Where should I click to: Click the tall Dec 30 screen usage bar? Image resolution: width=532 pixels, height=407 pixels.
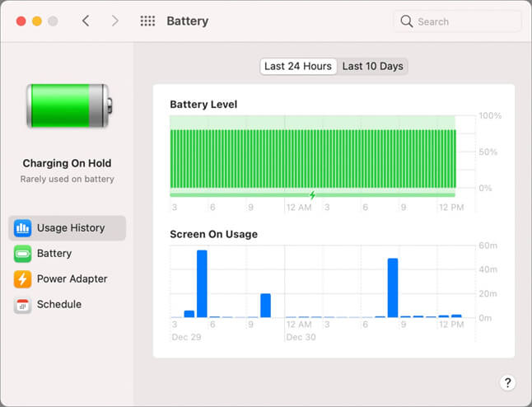pyautogui.click(x=393, y=288)
